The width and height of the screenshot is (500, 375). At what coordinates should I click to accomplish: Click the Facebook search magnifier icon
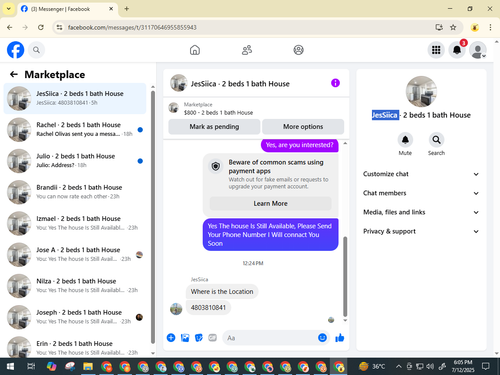(36, 50)
